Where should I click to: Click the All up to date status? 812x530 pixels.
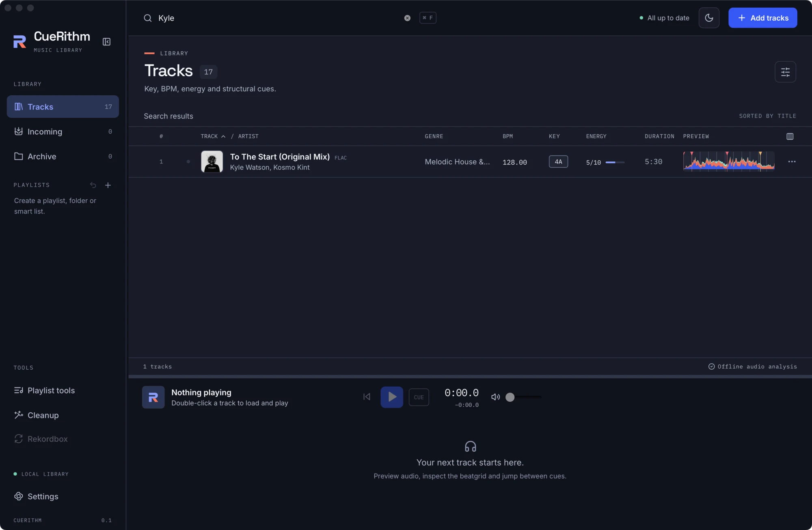tap(664, 18)
